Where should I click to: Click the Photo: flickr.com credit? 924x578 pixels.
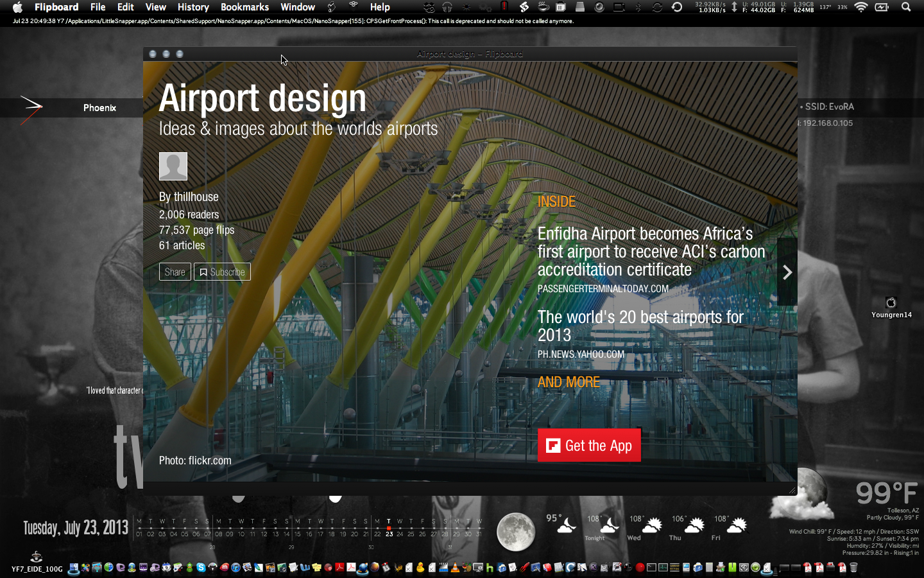click(195, 460)
